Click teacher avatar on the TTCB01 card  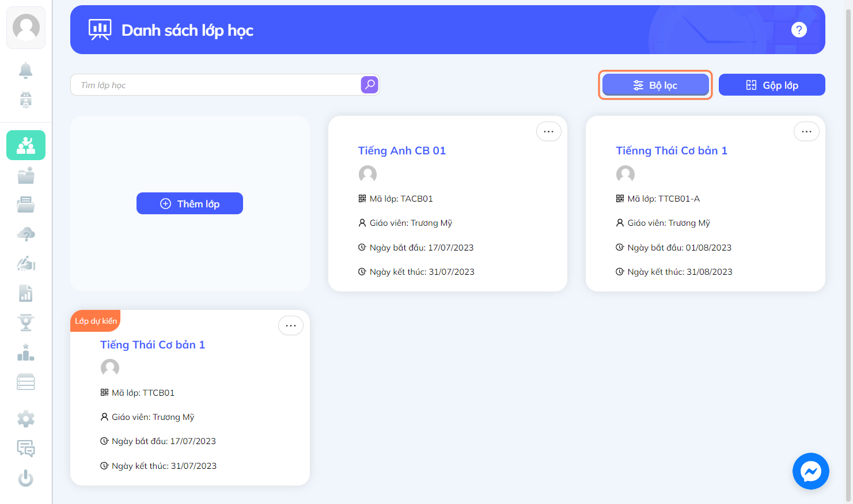tap(110, 367)
